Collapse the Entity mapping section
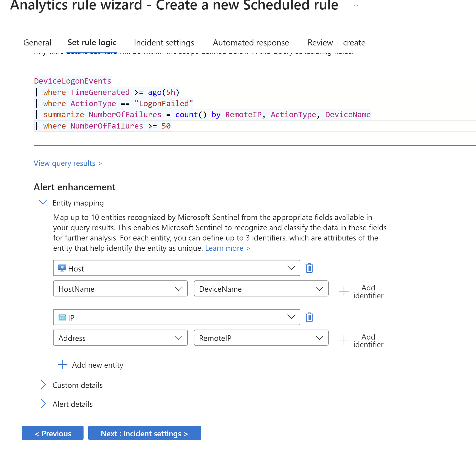The width and height of the screenshot is (476, 451). point(43,202)
